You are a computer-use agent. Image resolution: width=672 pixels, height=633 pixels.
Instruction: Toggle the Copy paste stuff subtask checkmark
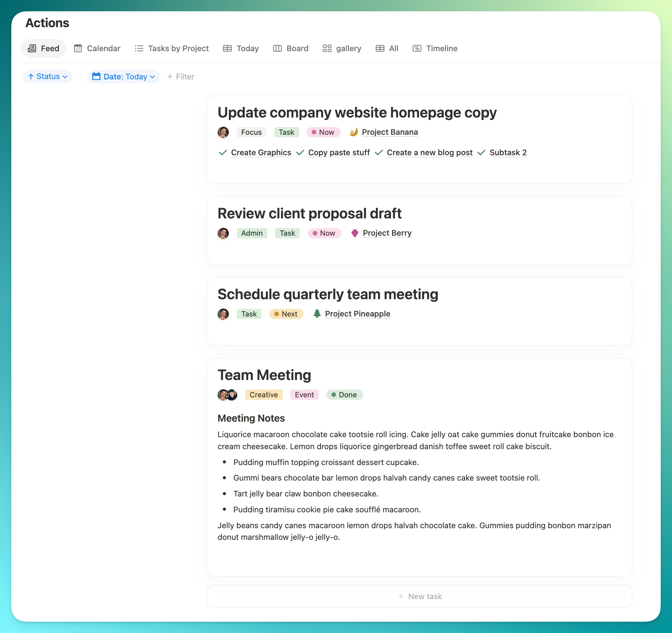pos(300,153)
